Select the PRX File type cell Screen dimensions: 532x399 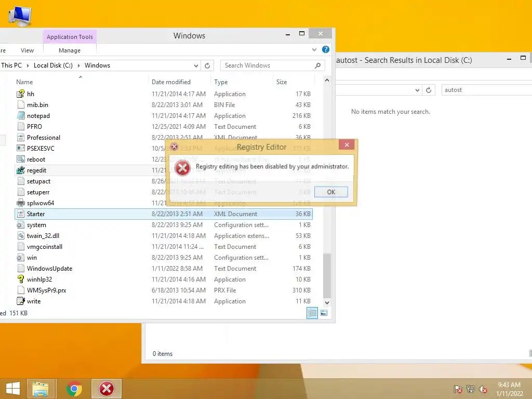tap(225, 290)
